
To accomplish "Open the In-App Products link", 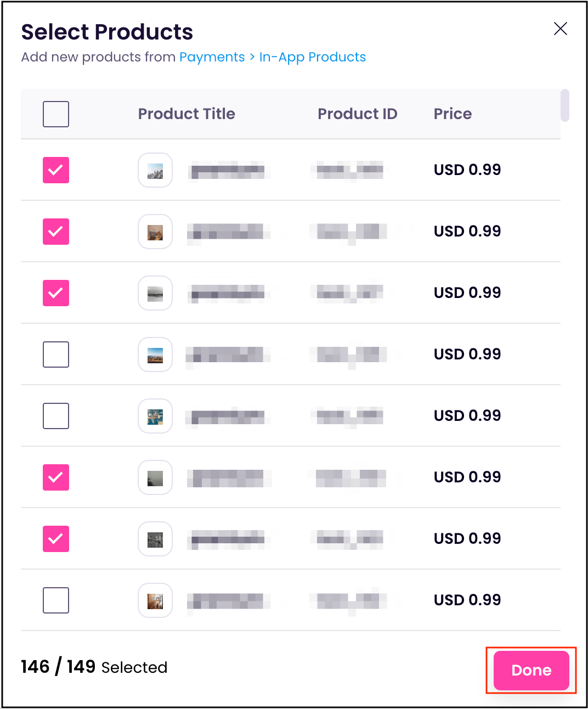I will click(312, 57).
